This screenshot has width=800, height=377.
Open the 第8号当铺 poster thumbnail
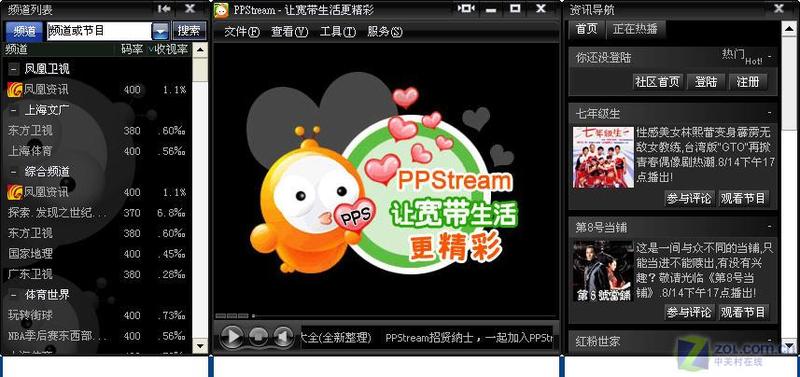pyautogui.click(x=603, y=271)
